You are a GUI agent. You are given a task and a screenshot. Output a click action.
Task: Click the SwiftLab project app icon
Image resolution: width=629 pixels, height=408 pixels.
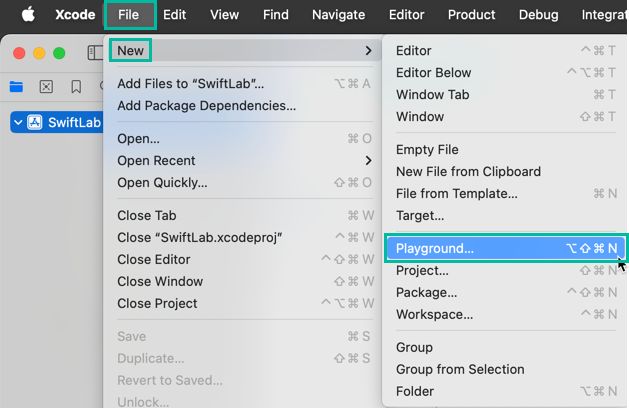coord(34,122)
